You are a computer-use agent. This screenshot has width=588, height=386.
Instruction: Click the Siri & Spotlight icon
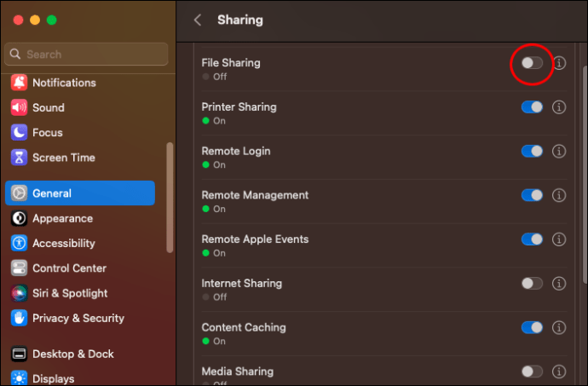19,293
